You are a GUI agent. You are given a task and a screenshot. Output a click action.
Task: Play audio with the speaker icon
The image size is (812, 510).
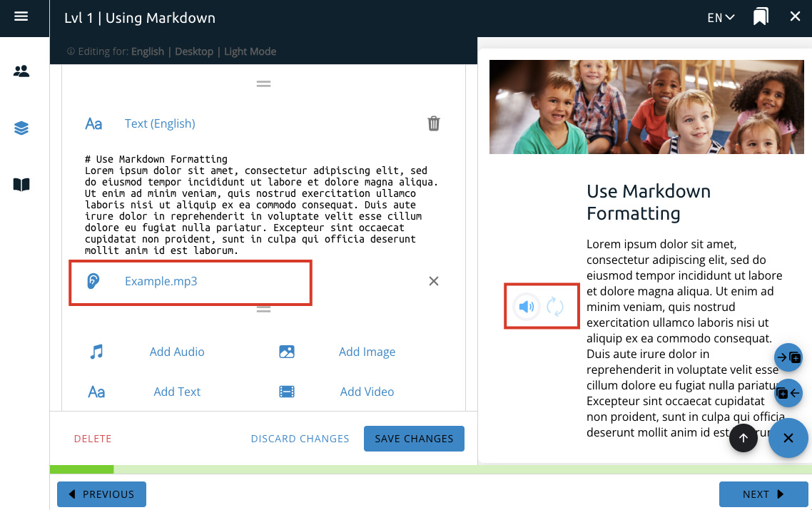(x=527, y=307)
